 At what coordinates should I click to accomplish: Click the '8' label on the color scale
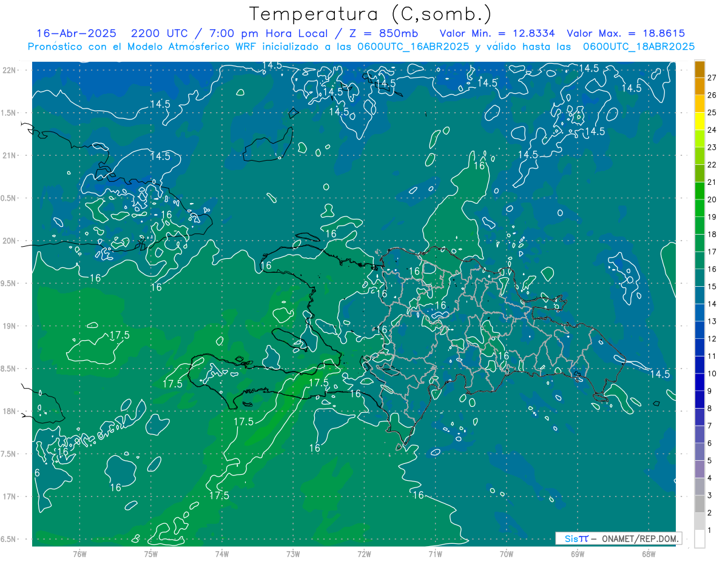tap(710, 409)
